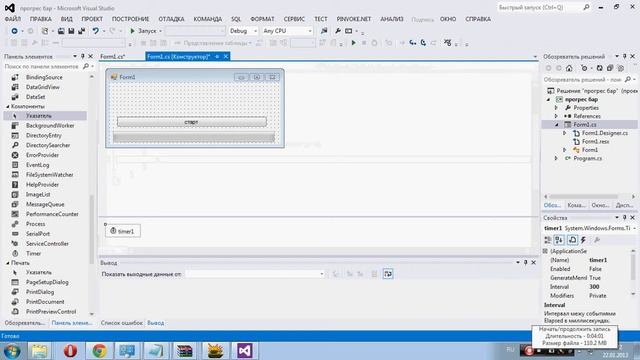
Task: Select Form1.resx in Solution Explorer
Action: point(595,142)
